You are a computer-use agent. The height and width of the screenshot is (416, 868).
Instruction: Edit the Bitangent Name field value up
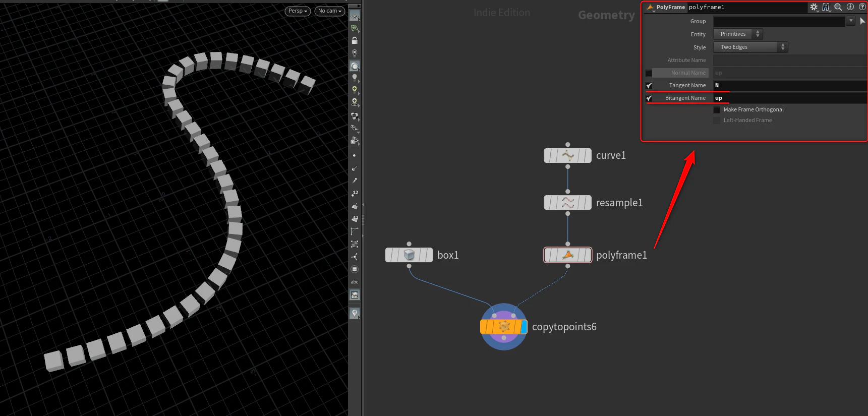pyautogui.click(x=790, y=98)
